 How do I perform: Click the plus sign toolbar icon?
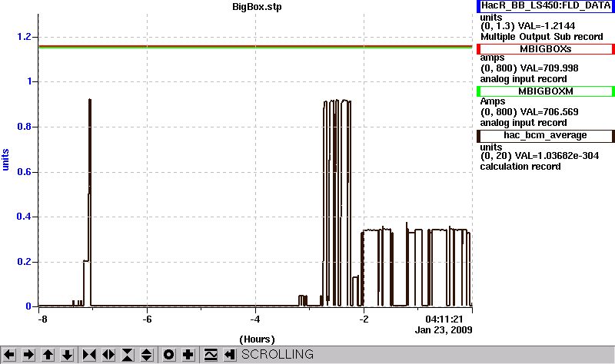click(x=188, y=355)
